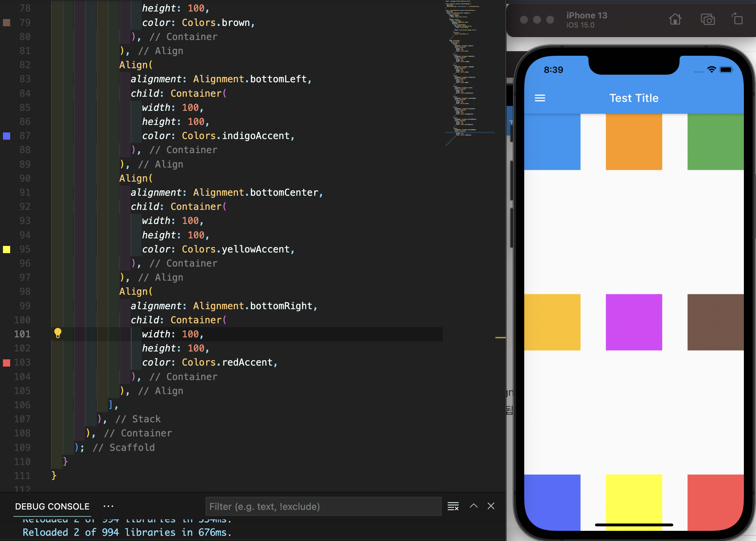
Task: Open the panel's more actions ellipsis
Action: pyautogui.click(x=108, y=506)
